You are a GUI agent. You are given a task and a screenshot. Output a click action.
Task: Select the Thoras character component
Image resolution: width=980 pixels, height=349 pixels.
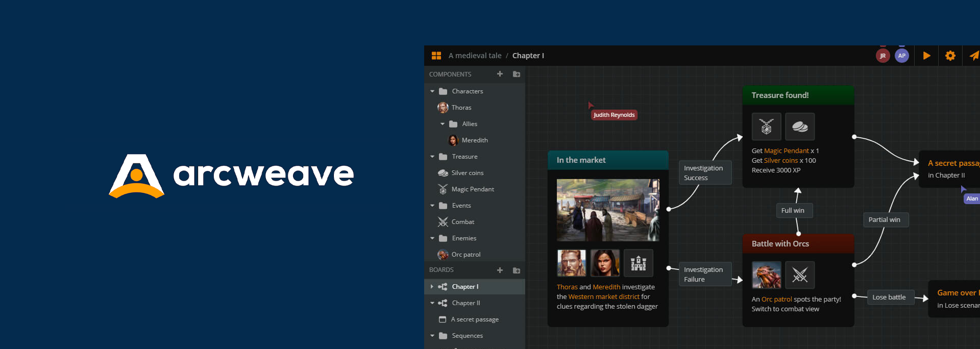461,108
